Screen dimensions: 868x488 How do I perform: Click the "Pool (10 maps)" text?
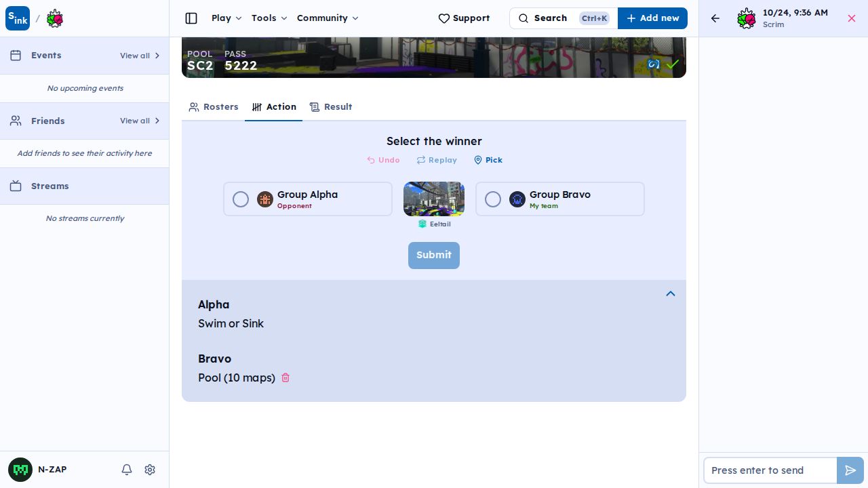tap(237, 378)
